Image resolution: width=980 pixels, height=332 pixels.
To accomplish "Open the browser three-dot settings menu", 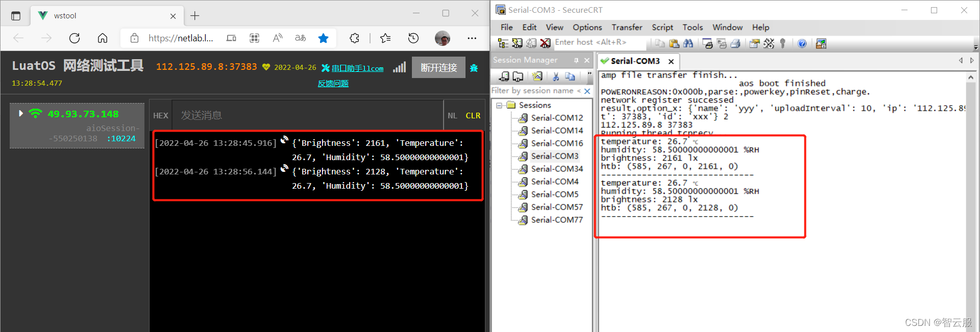I will click(472, 38).
